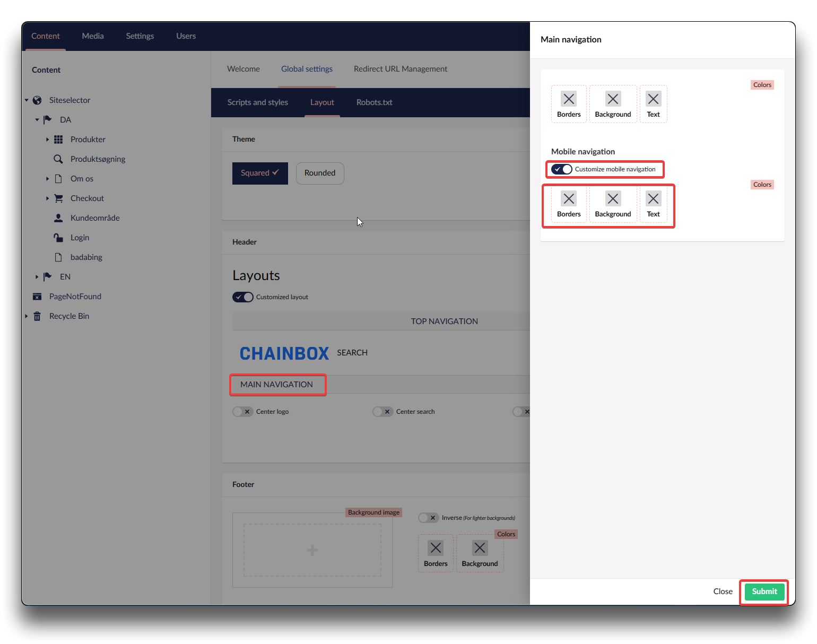Screen dimensions: 817x644
Task: Click the Kundeområde user icon
Action: click(58, 218)
